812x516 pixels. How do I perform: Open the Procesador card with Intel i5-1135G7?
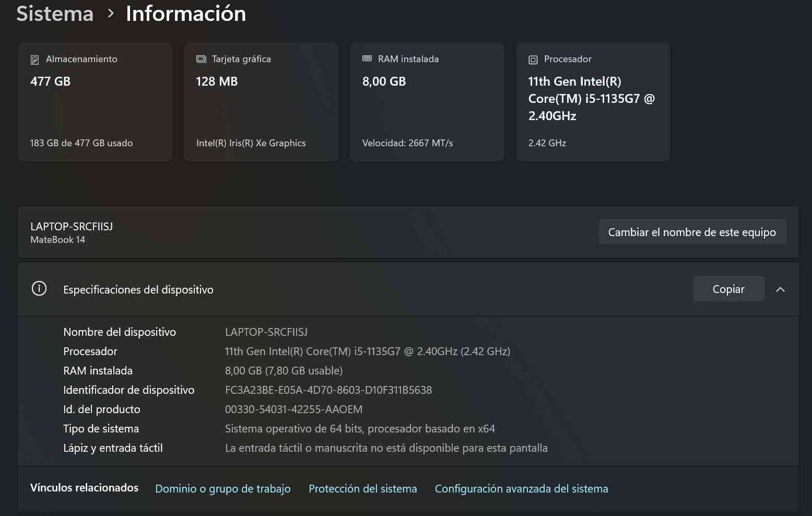click(x=593, y=102)
